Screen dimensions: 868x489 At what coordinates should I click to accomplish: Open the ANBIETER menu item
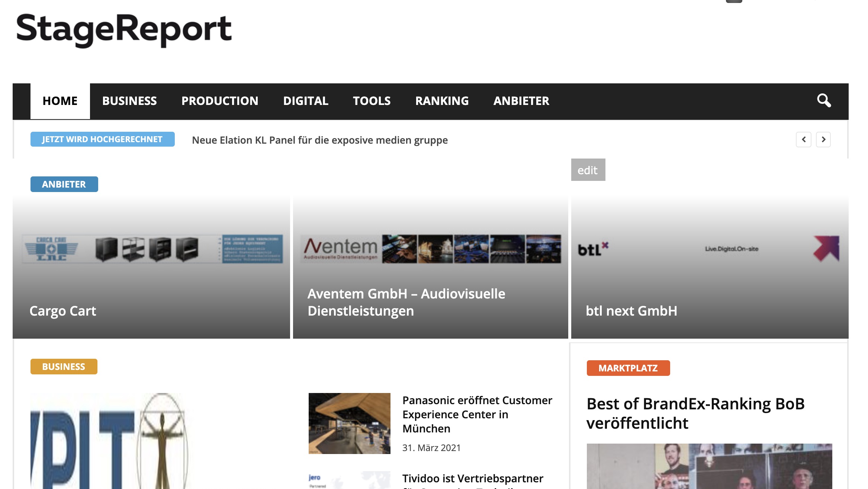click(x=521, y=101)
